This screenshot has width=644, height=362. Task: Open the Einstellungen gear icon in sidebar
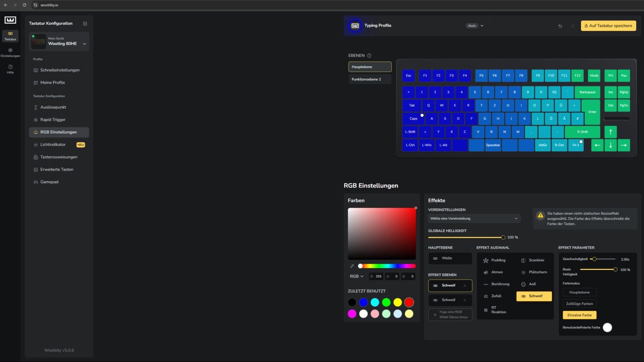[x=10, y=50]
